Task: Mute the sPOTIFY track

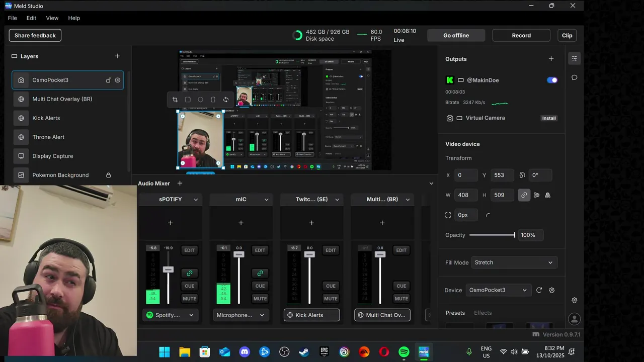Action: tap(189, 299)
